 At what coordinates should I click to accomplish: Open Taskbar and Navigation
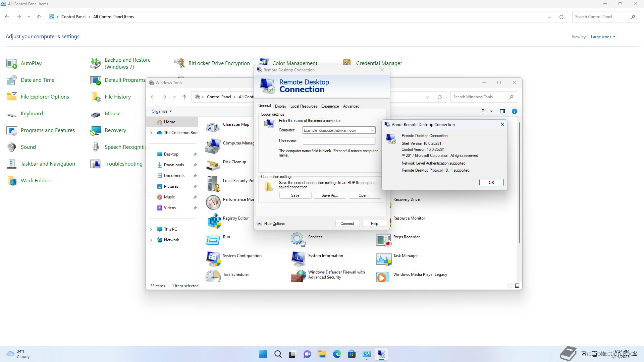[x=41, y=164]
